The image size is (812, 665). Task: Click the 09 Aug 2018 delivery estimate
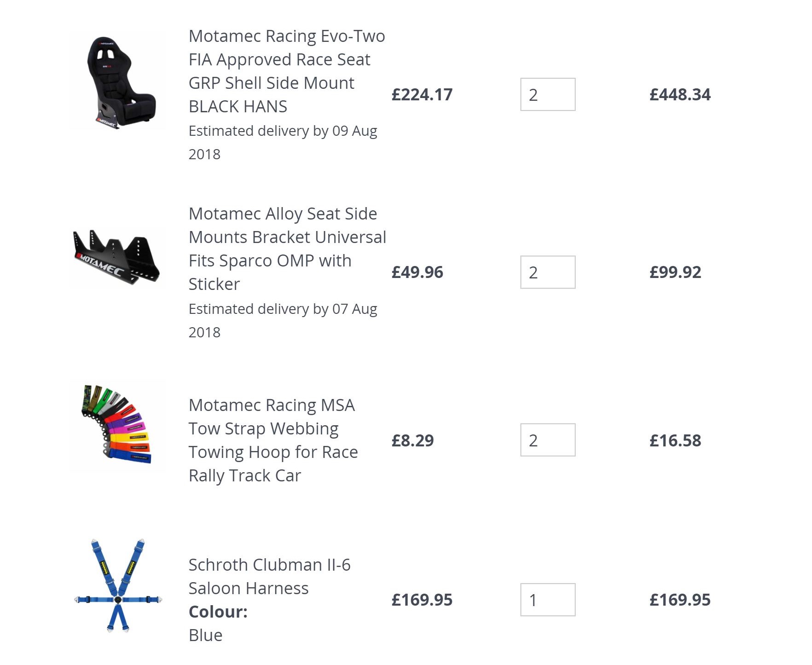(282, 142)
